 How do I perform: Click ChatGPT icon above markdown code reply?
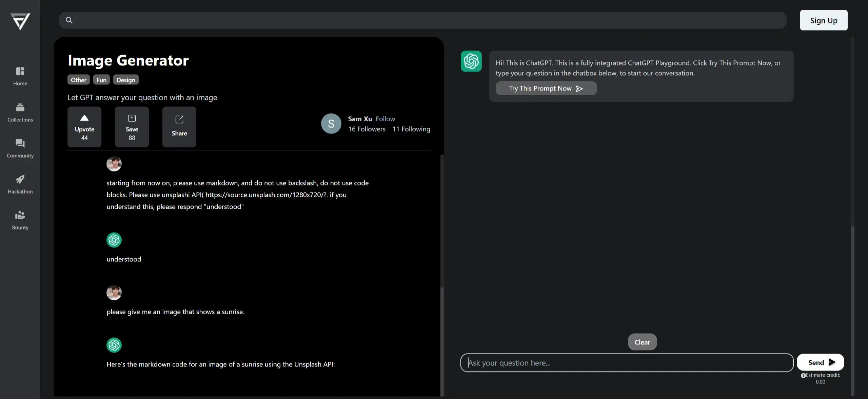(x=114, y=345)
